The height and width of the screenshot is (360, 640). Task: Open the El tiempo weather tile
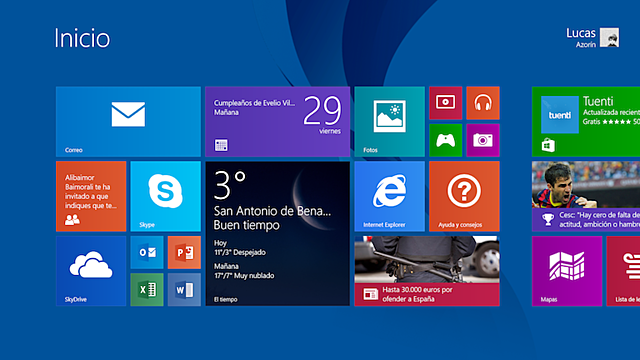tap(278, 233)
